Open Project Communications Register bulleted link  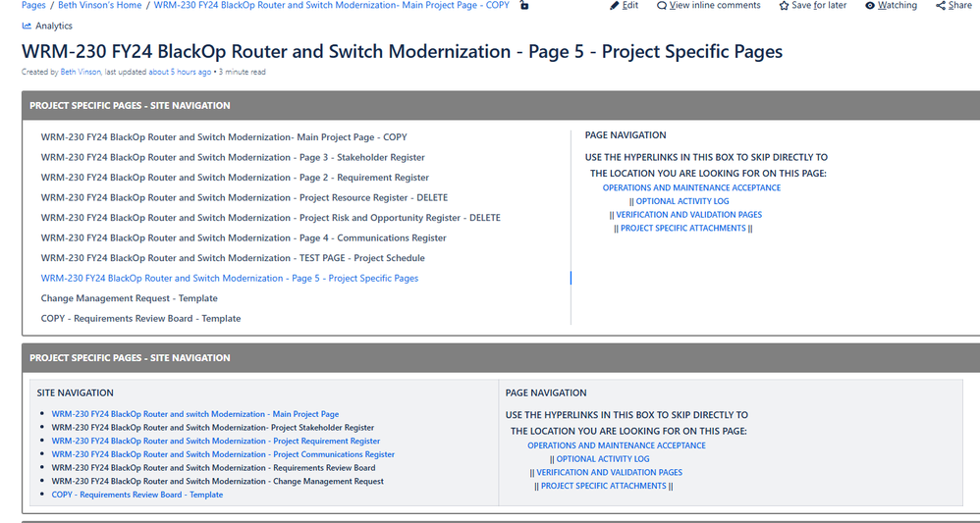[x=223, y=454]
